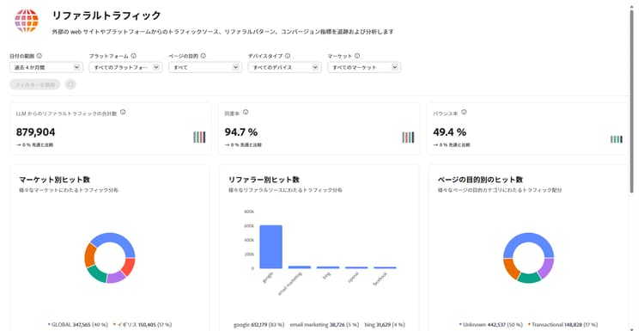Screen dimensions: 644x331
Task: Click info icon next to プラットフォーム
Action: pos(133,56)
